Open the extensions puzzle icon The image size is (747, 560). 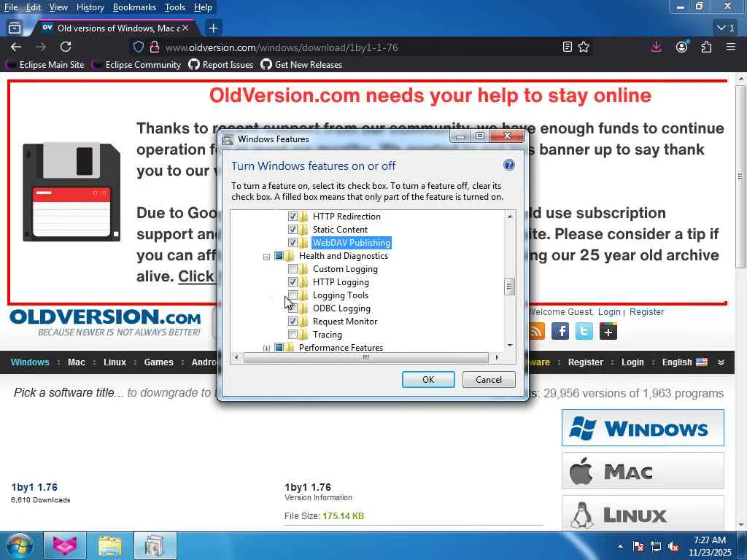(706, 47)
